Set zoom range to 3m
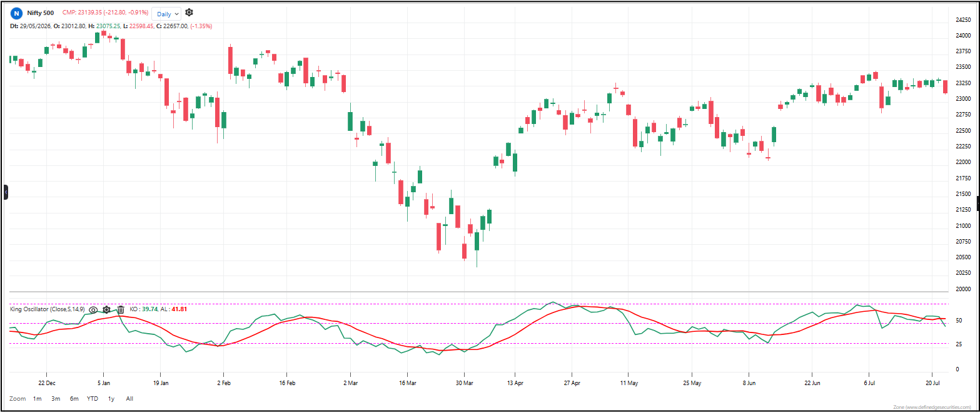This screenshot has height=412, width=980. (x=56, y=398)
